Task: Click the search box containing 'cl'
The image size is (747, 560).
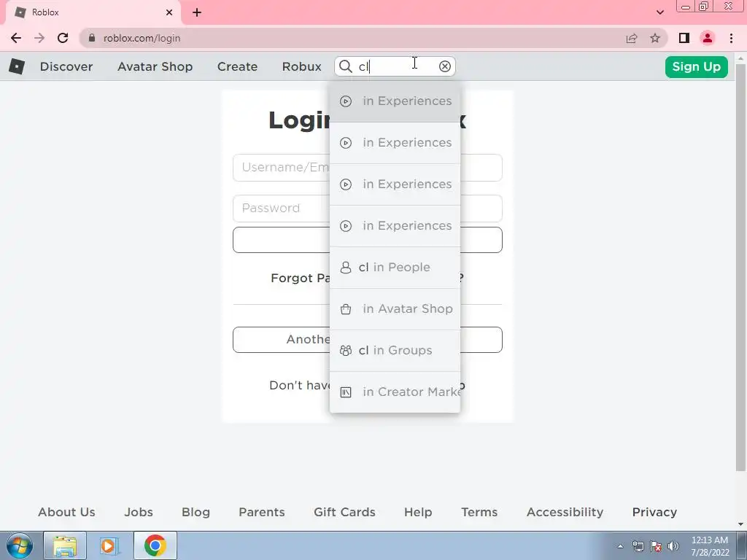Action: [395, 66]
